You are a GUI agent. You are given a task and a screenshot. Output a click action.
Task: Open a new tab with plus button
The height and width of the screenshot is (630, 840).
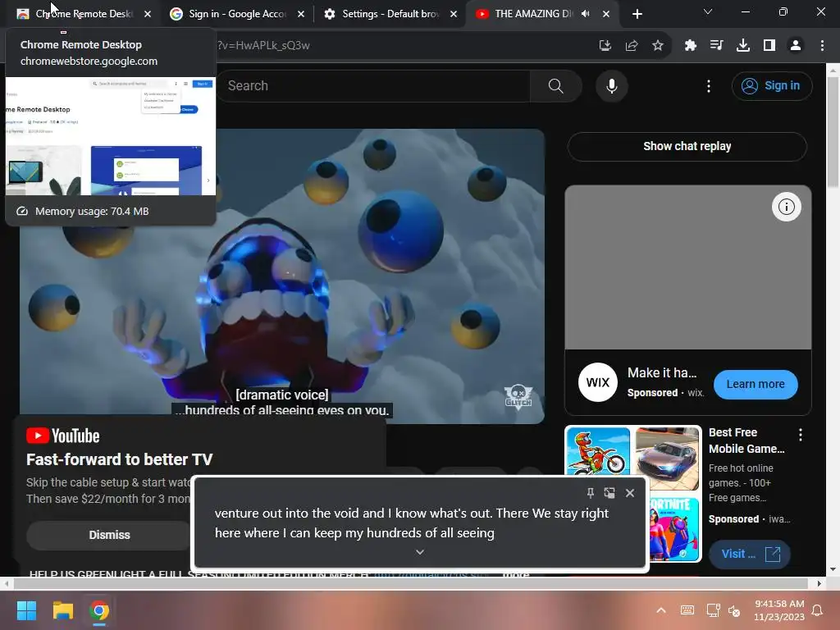coord(637,14)
